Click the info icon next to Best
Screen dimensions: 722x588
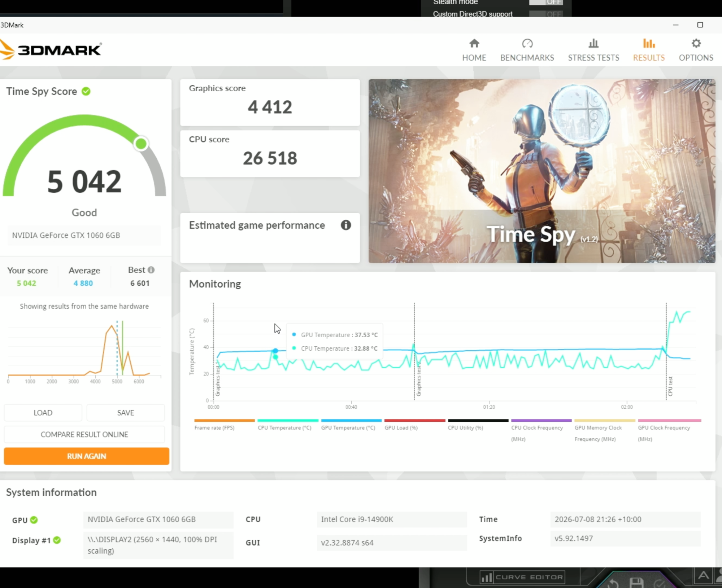(151, 270)
